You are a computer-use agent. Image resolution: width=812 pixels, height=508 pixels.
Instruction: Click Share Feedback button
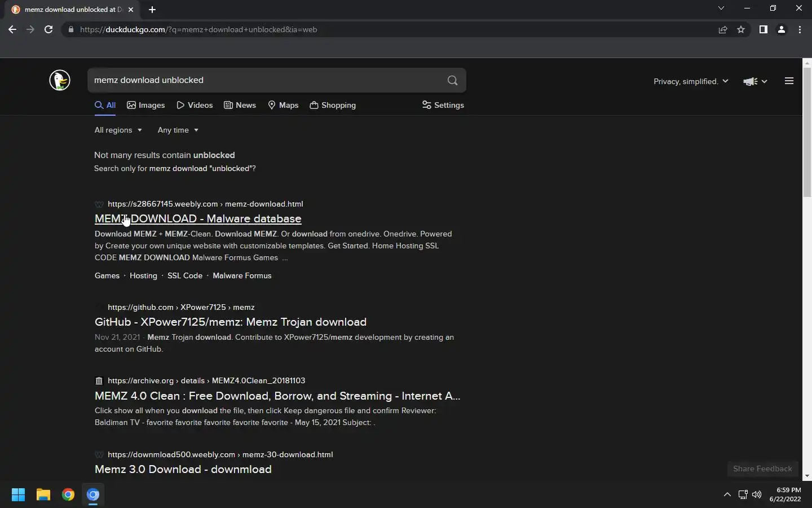click(762, 468)
